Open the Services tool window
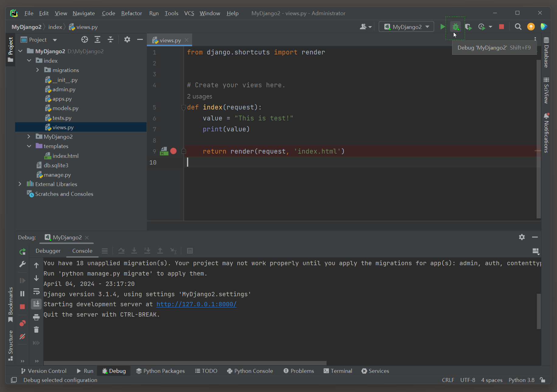This screenshot has width=557, height=392. click(375, 371)
